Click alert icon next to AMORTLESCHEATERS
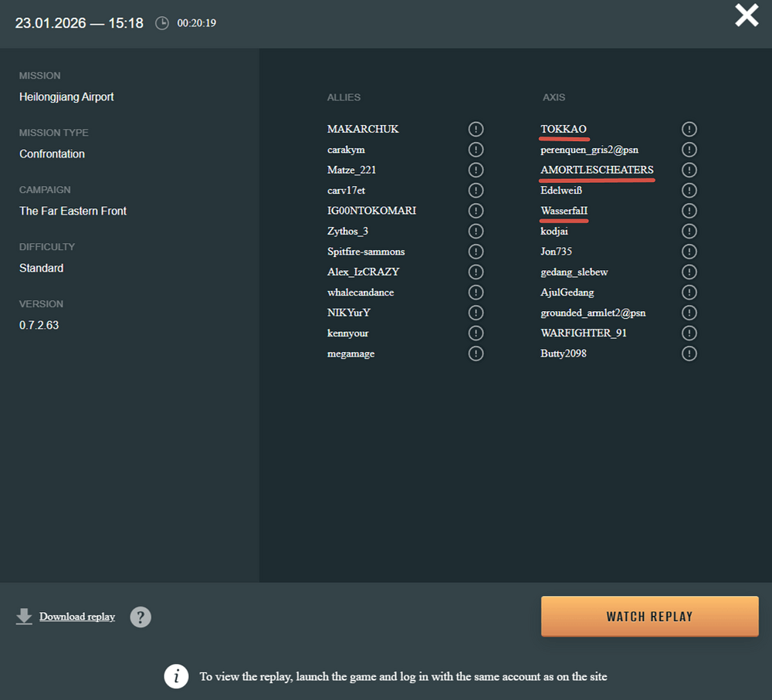The image size is (772, 700). [x=689, y=170]
